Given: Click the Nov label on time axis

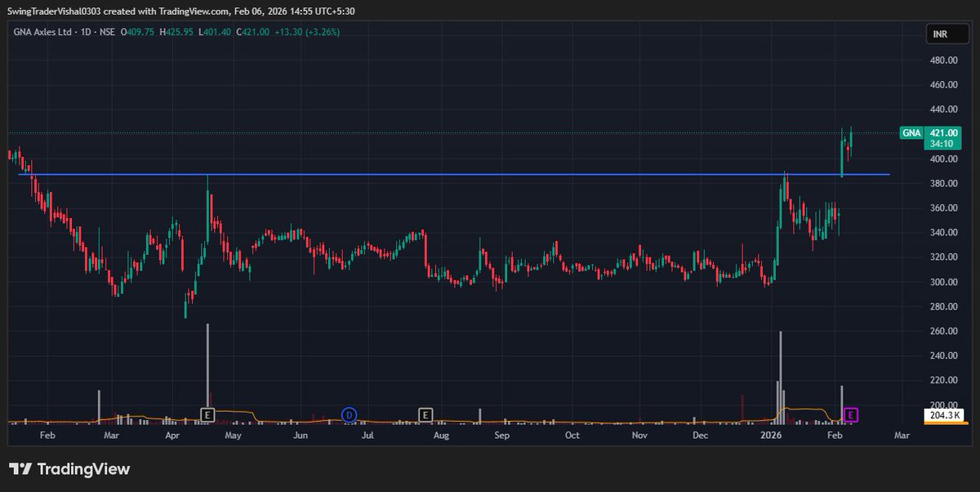Looking at the screenshot, I should pos(639,436).
